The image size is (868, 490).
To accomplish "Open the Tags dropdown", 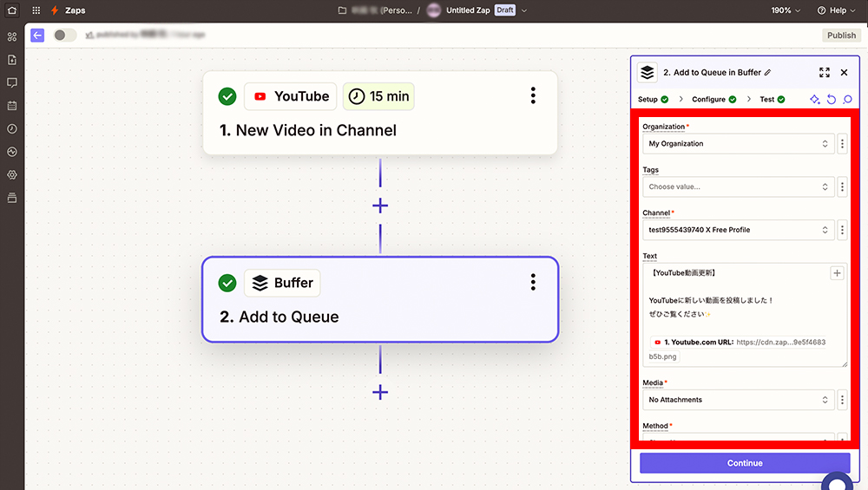I will [x=738, y=187].
